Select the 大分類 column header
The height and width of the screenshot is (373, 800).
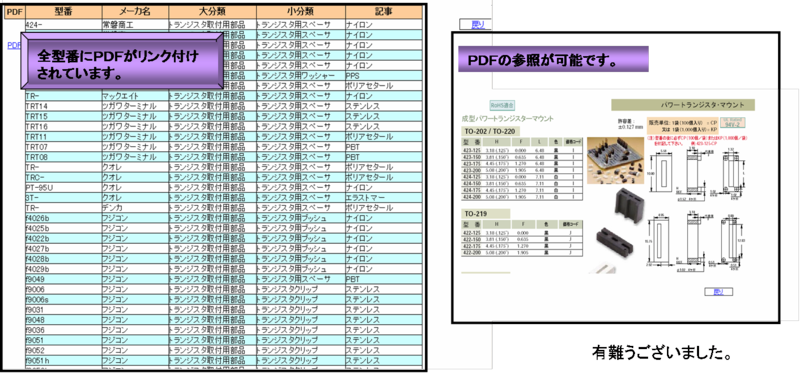(212, 12)
